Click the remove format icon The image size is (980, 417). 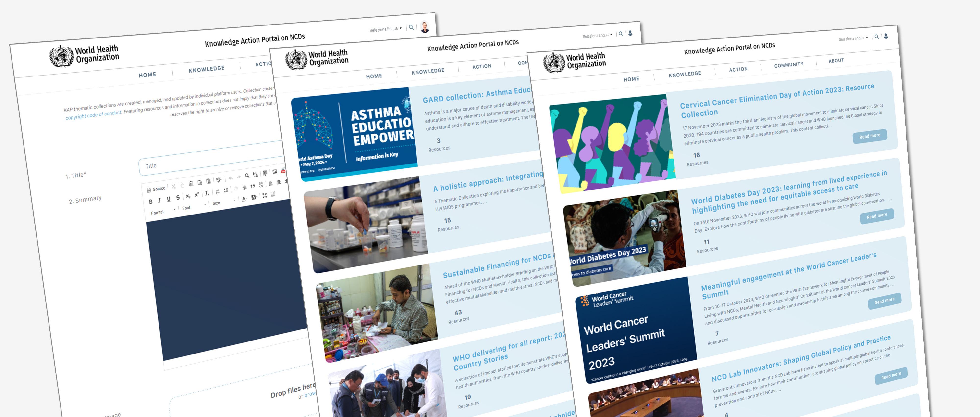pos(207,194)
